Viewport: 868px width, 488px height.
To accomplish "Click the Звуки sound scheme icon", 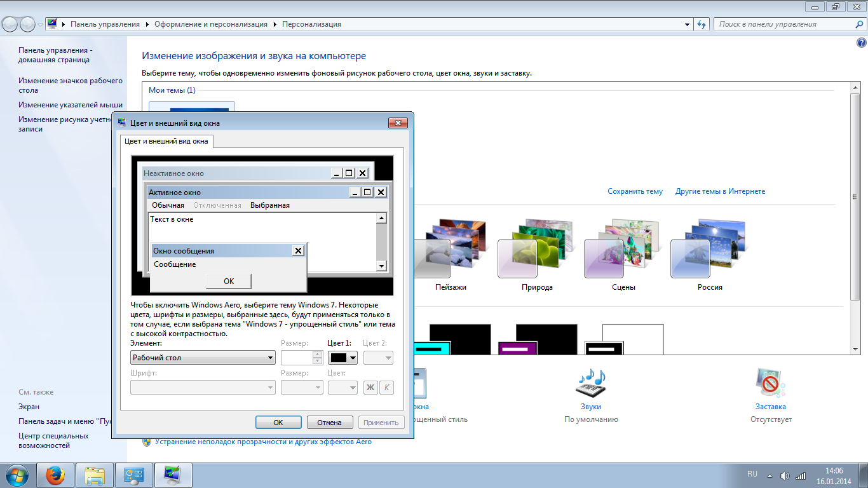I will (590, 383).
